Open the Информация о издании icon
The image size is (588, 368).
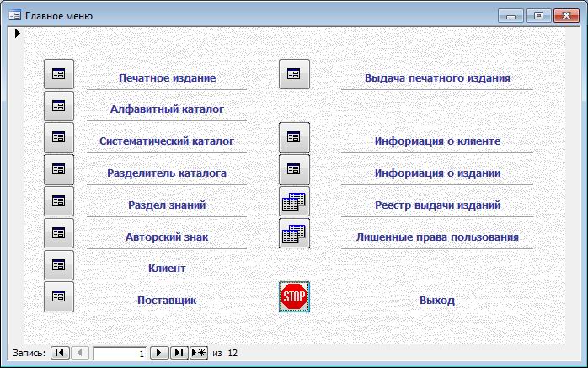(294, 169)
